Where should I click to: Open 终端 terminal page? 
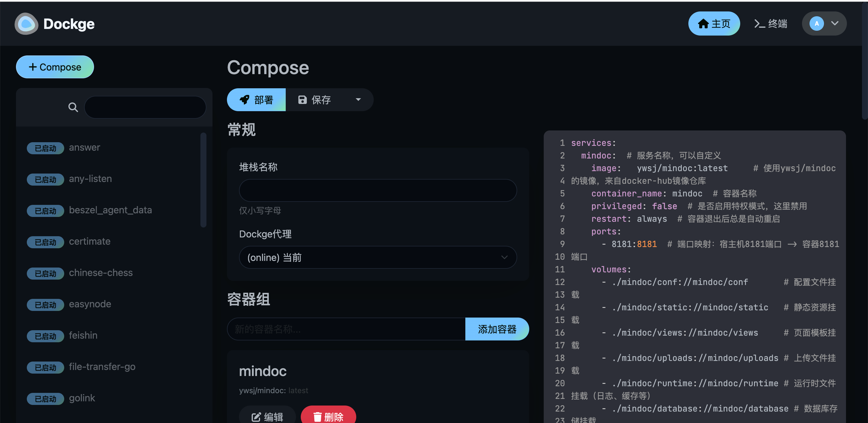(x=770, y=23)
